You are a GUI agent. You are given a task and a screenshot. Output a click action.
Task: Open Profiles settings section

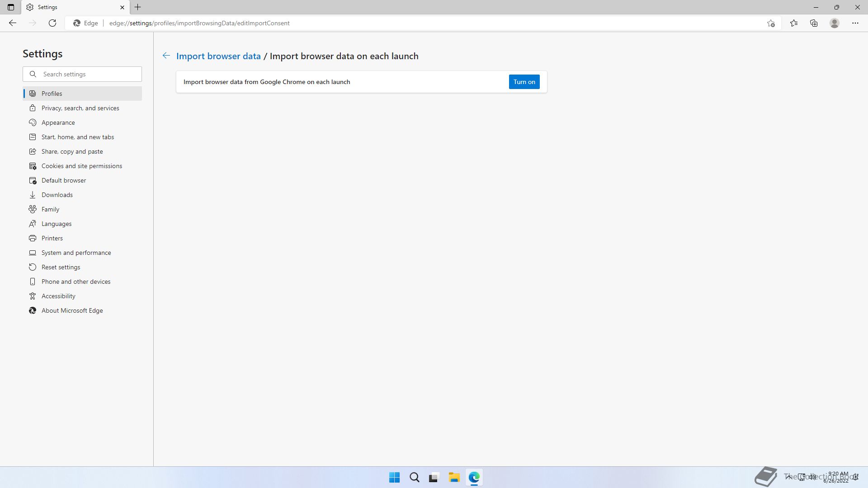pyautogui.click(x=82, y=94)
